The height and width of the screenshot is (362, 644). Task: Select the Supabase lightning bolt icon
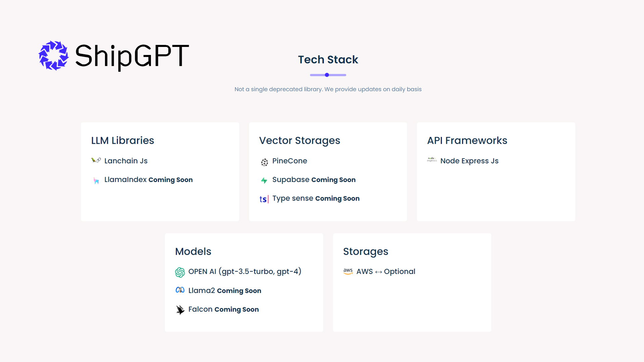click(x=264, y=180)
